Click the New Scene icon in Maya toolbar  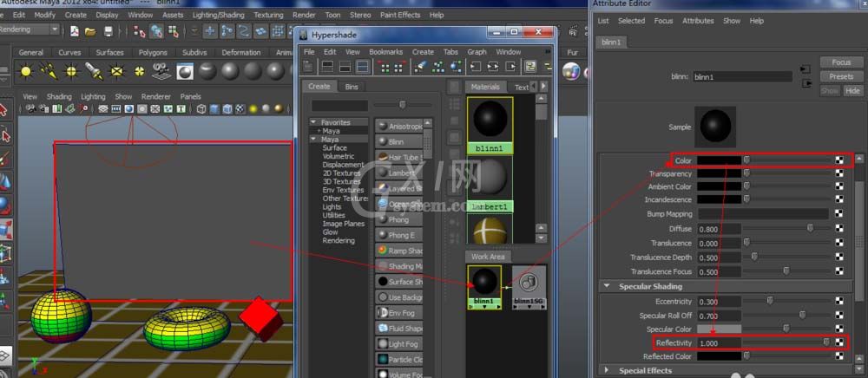point(75,30)
